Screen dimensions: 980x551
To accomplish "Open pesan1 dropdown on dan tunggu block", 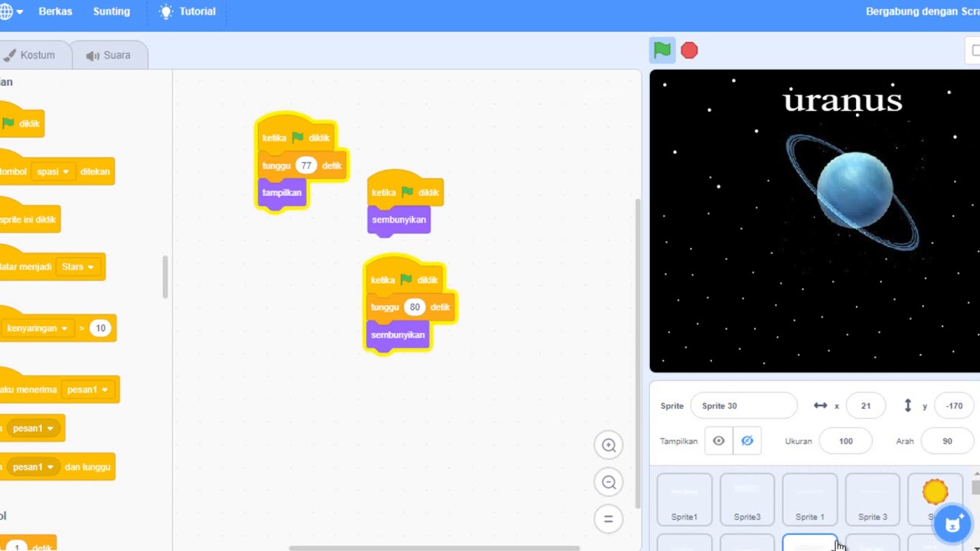I will coord(33,467).
